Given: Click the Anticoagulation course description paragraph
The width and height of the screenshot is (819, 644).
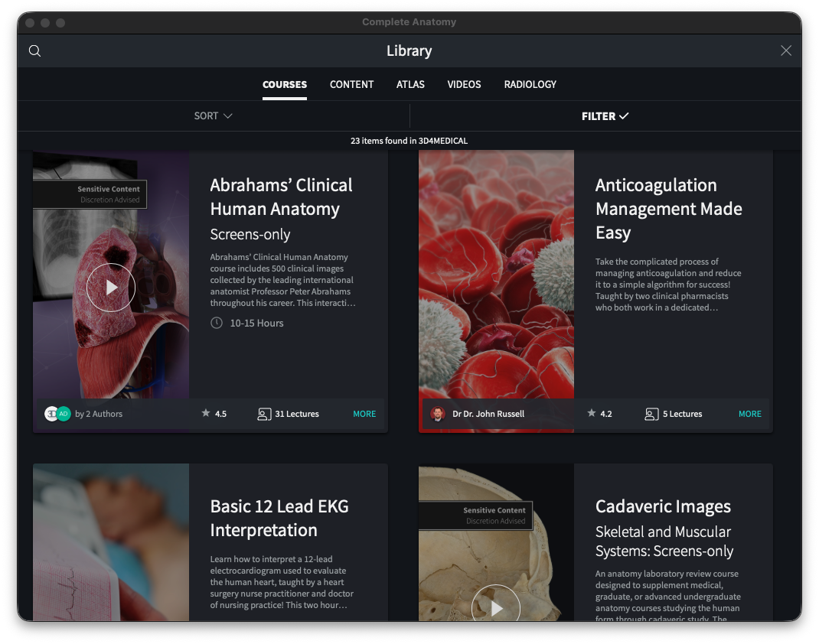Looking at the screenshot, I should (668, 285).
